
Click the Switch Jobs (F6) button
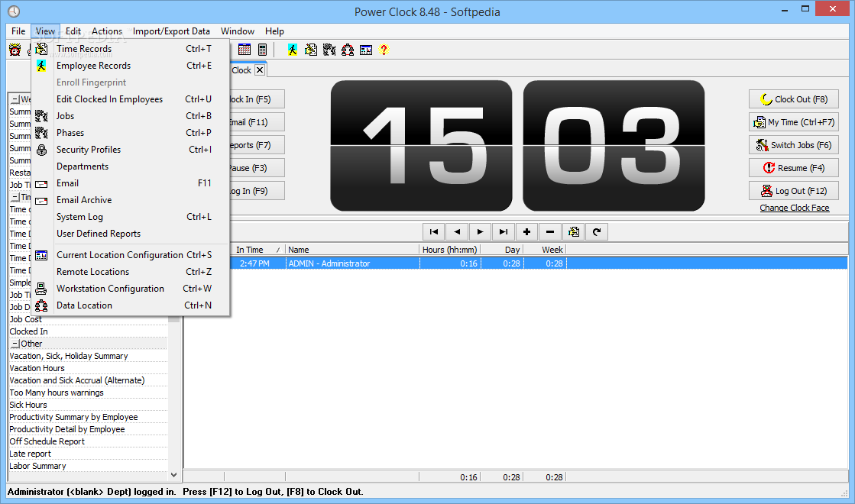point(793,145)
